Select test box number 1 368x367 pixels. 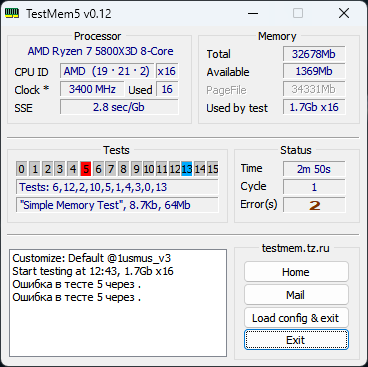pyautogui.click(x=35, y=169)
